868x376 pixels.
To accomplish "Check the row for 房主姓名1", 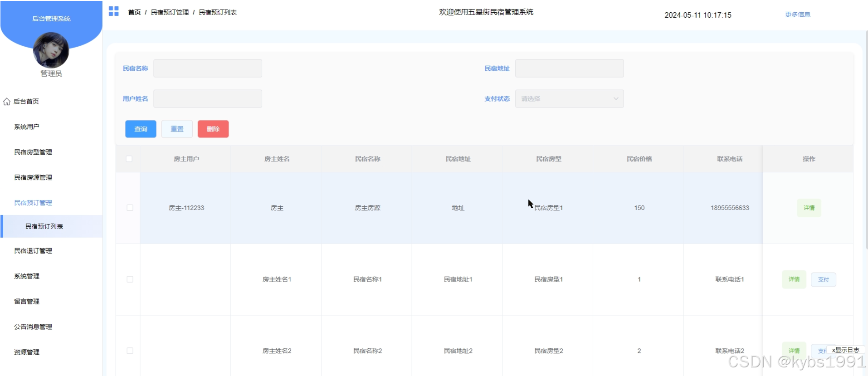I will click(130, 279).
